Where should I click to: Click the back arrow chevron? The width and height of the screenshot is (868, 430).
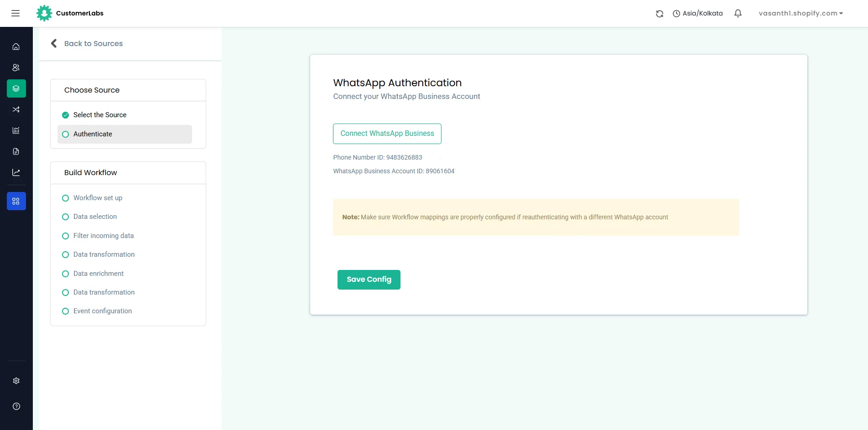(x=54, y=43)
